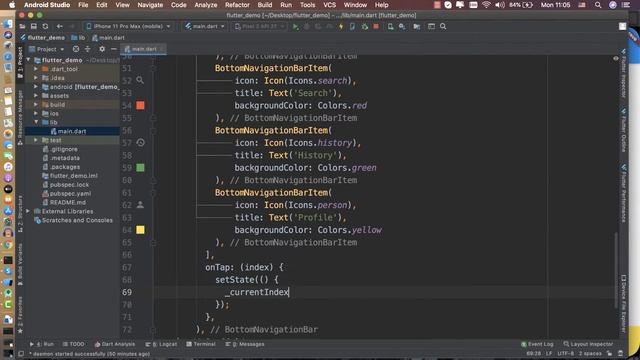Screen dimensions: 640x360
Task: Open the Search Everywhere toolbar magnifier
Action: click(x=443, y=27)
